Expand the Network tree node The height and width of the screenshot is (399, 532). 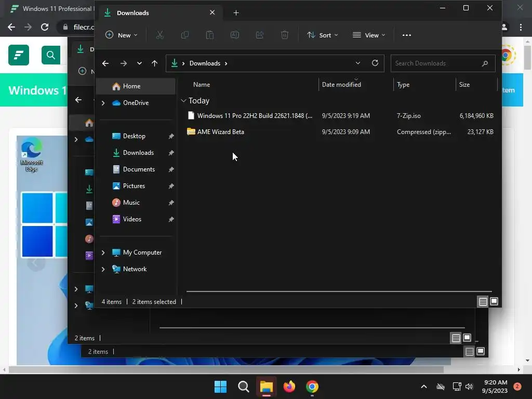pyautogui.click(x=103, y=269)
